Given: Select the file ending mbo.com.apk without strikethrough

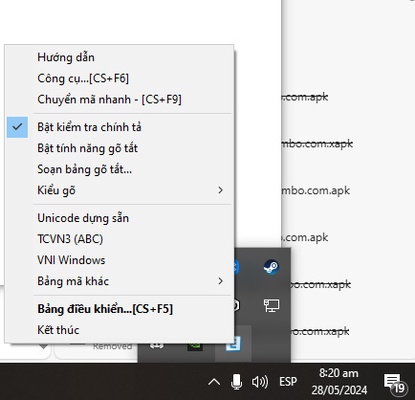Looking at the screenshot, I should point(316,191).
